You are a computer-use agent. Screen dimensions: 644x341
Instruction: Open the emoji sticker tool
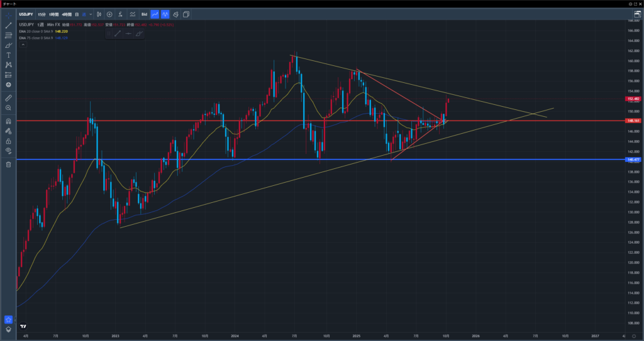(9, 85)
